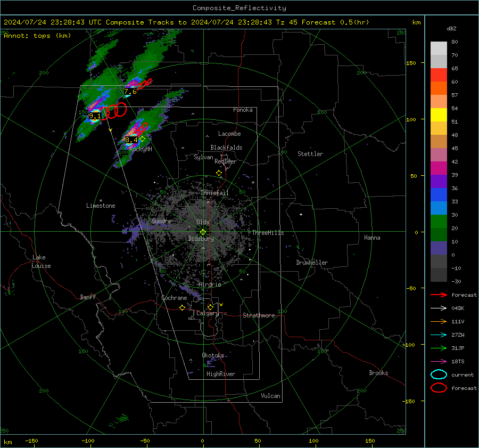Viewport: 479px width, 448px height.
Task: Click the ThreeHills town label
Action: pos(268,233)
